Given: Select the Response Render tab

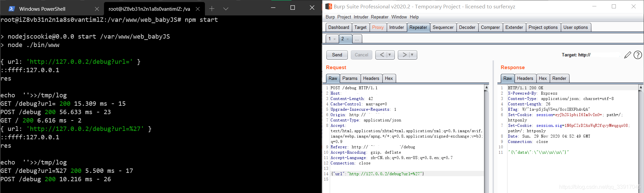Looking at the screenshot, I should point(559,78).
